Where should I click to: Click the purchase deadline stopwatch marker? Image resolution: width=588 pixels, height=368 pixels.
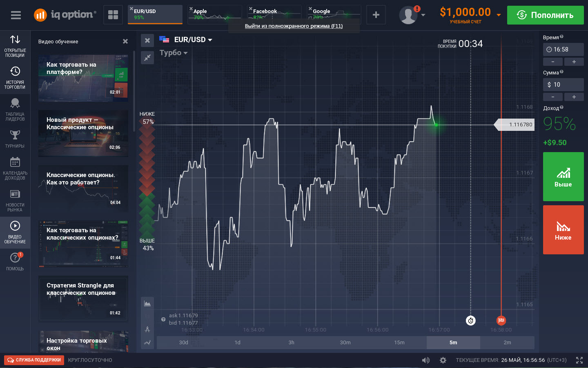(x=471, y=321)
